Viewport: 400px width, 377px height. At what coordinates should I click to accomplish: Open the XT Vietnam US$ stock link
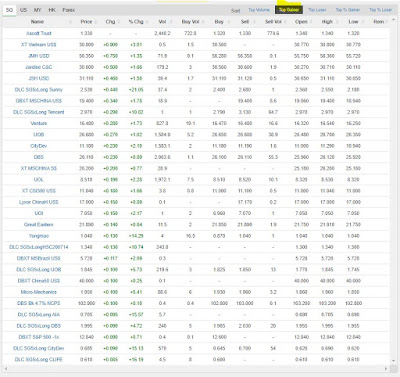pos(39,45)
